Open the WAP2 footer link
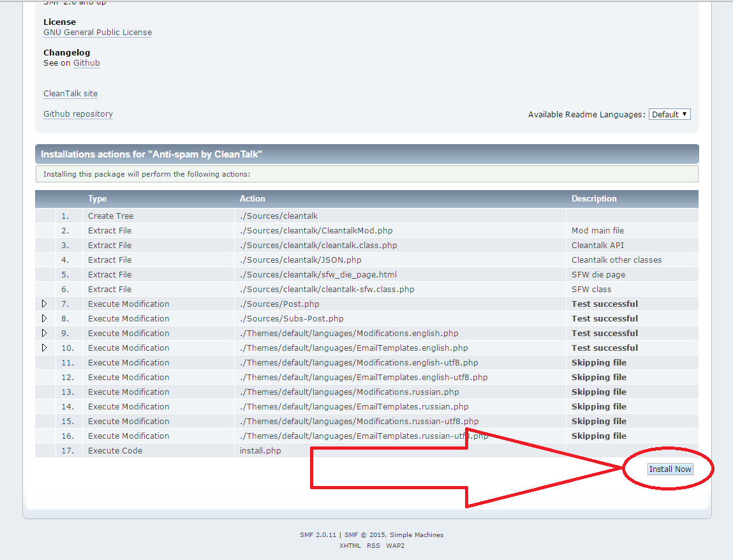Screen dimensions: 733x560 click(394, 546)
